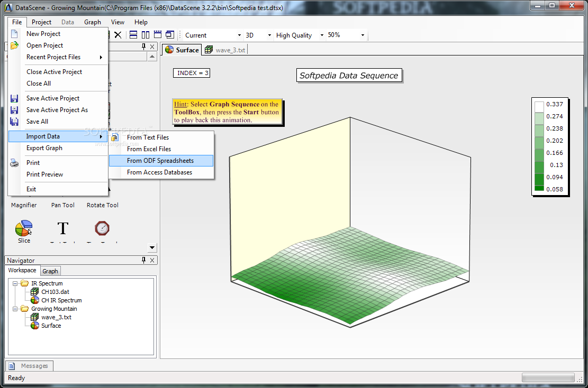Open the View menu
Image resolution: width=588 pixels, height=388 pixels.
117,22
